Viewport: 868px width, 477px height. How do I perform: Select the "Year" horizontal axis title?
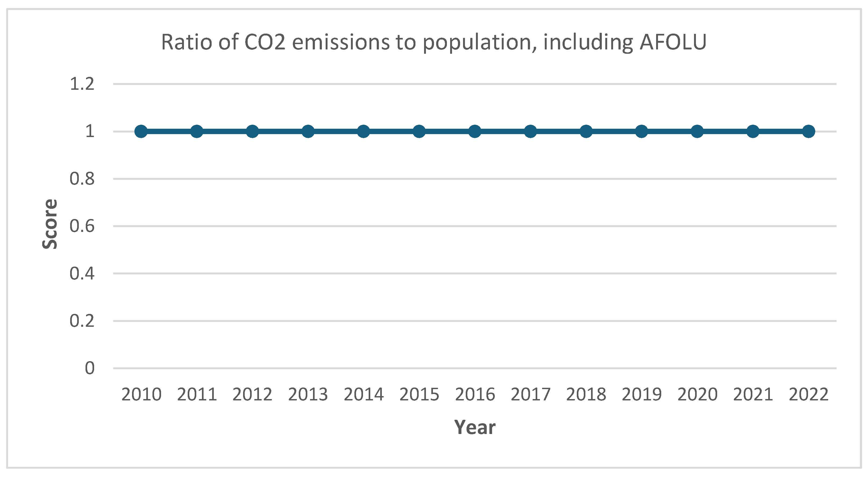coord(475,428)
